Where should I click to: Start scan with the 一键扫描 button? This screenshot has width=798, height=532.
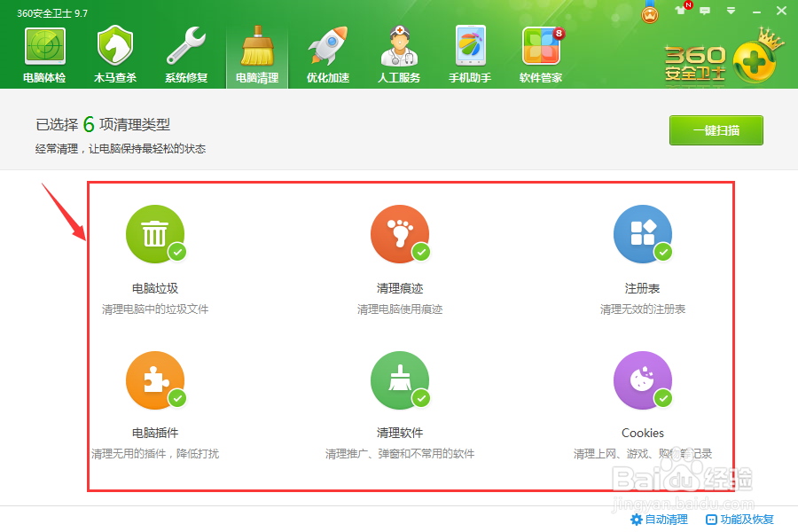point(716,129)
